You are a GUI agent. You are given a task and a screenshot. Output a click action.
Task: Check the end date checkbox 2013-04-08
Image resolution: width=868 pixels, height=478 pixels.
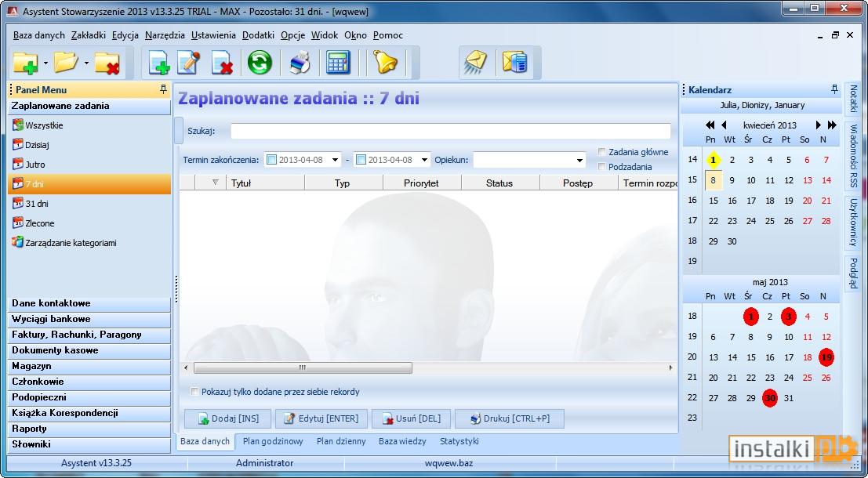pos(361,160)
